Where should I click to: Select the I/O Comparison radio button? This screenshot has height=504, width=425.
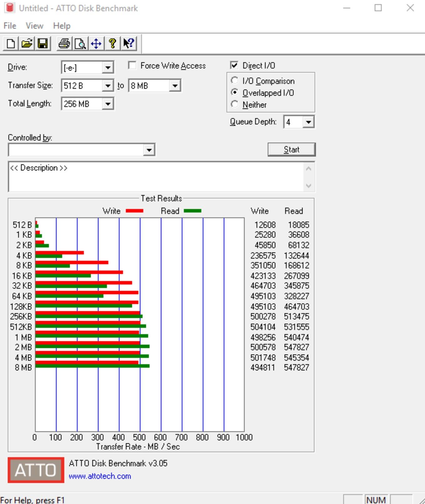[234, 81]
